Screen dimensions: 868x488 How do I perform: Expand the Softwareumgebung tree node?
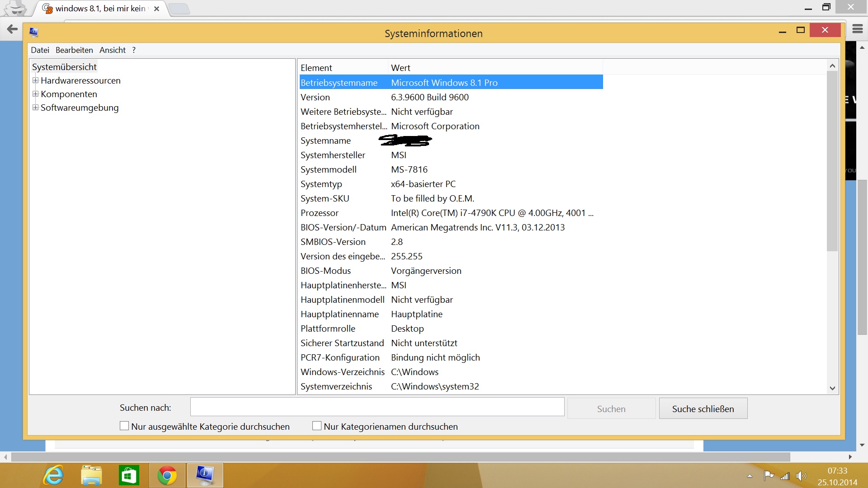(x=35, y=108)
